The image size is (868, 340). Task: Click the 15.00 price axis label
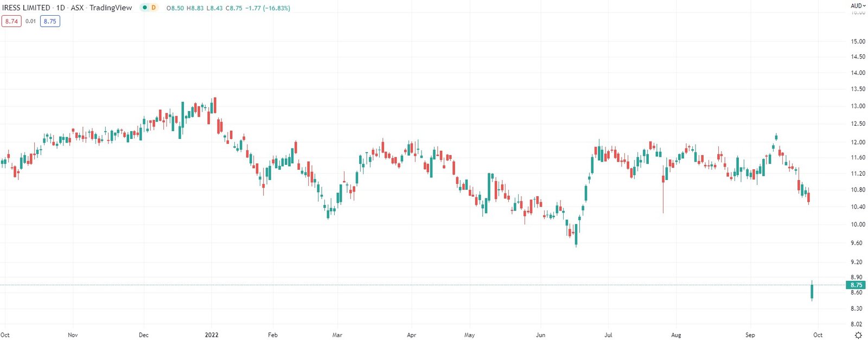(x=858, y=41)
